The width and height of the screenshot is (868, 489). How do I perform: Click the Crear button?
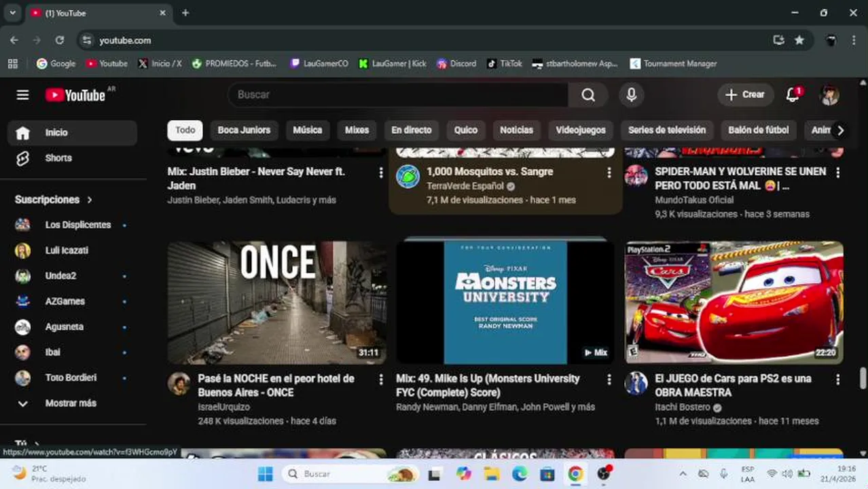pyautogui.click(x=745, y=95)
